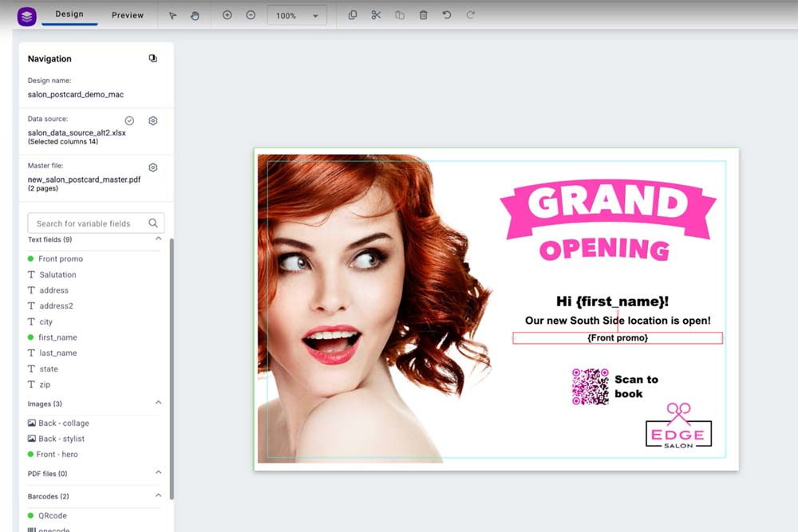Collapse the Barcodes (2) section

[158, 496]
